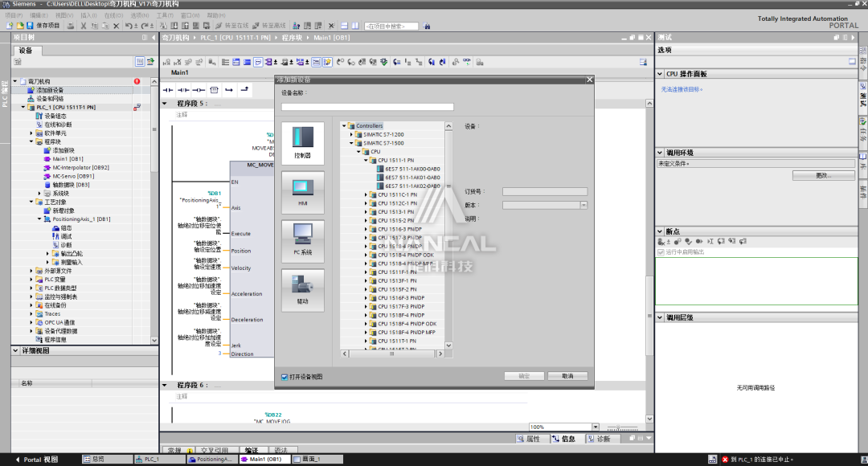Expand CPU 1513-1 PN folder node

point(366,211)
